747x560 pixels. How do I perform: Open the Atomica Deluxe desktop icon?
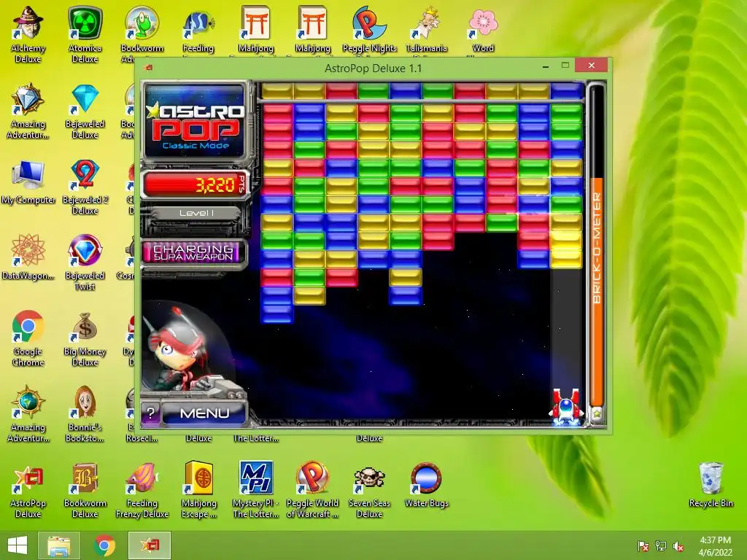pos(85,34)
